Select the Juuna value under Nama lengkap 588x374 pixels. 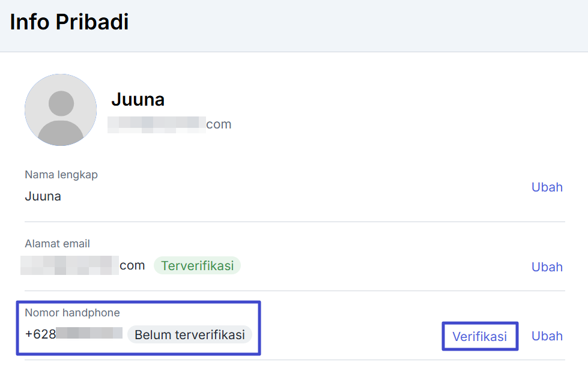pos(43,196)
